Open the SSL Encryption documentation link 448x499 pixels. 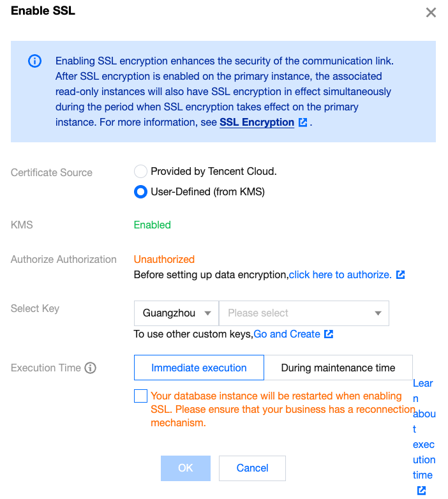(257, 123)
